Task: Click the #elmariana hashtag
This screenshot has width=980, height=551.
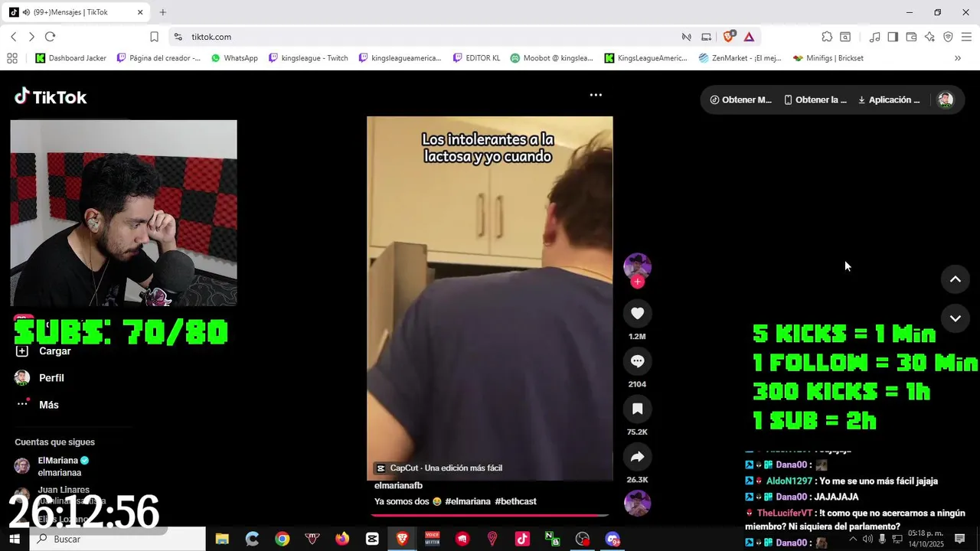Action: click(x=468, y=501)
